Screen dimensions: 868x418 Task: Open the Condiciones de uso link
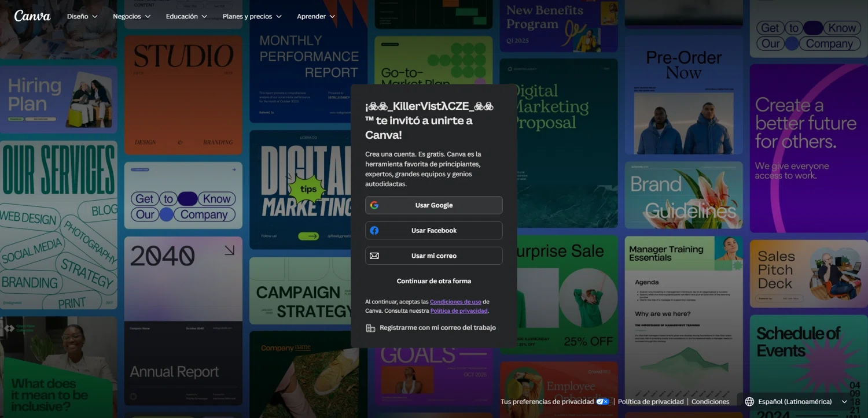pyautogui.click(x=455, y=302)
